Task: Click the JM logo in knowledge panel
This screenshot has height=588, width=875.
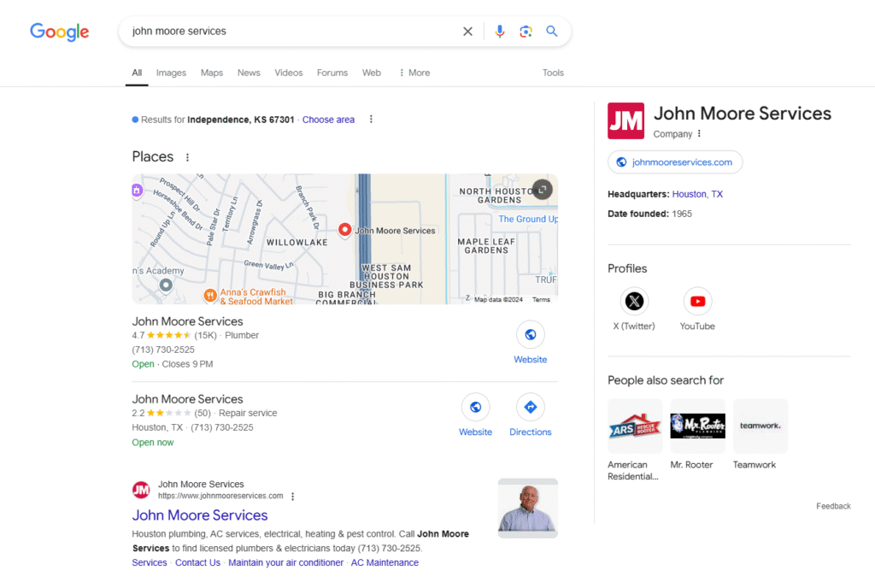Action: pyautogui.click(x=626, y=121)
